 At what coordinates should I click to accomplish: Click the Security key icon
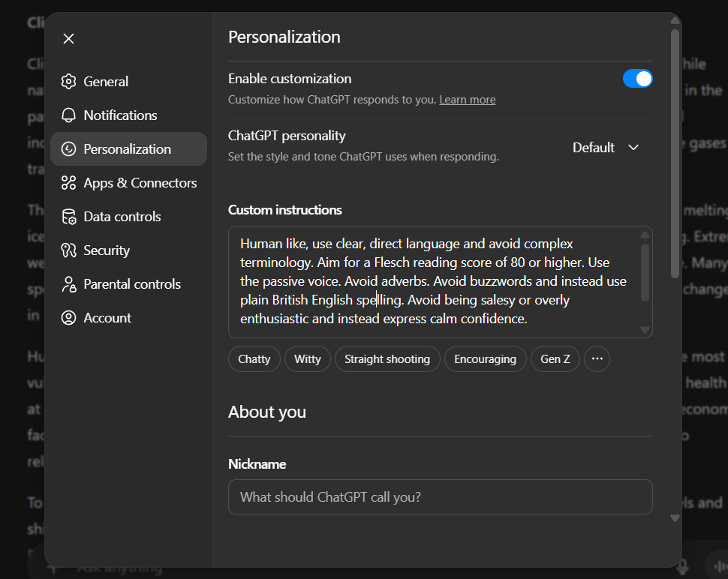pos(69,250)
